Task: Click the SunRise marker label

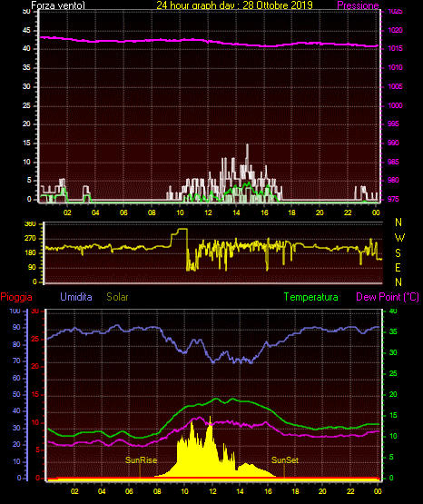Action: point(141,460)
